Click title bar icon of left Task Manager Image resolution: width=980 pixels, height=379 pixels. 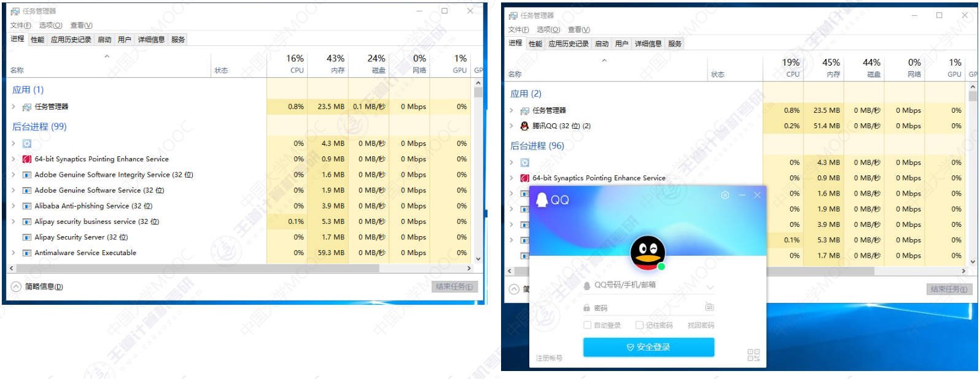coord(15,11)
